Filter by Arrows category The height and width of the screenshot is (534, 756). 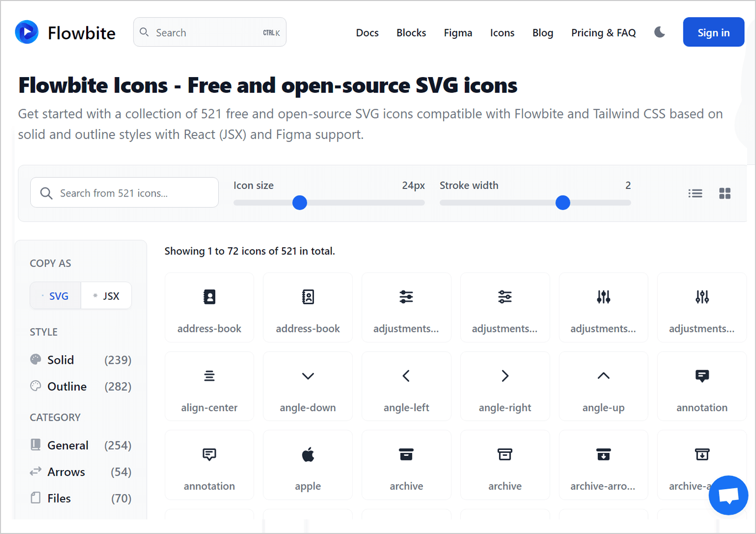[x=81, y=472]
